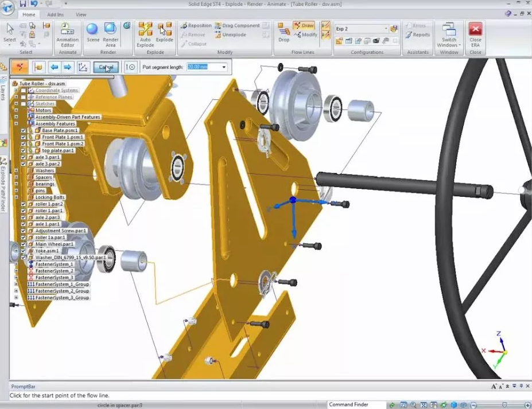This screenshot has width=532, height=409.
Task: Click the zoom in plus button
Action: click(527, 405)
